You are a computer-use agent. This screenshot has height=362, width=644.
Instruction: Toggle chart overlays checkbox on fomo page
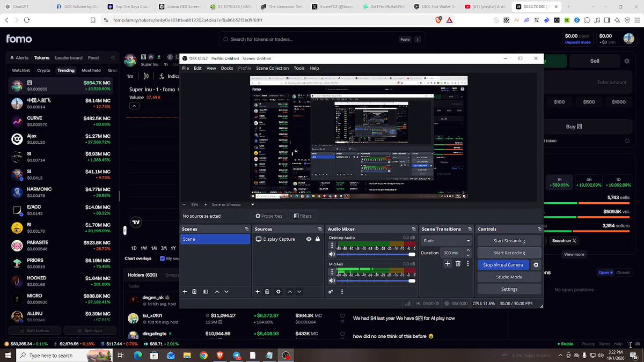(x=163, y=258)
